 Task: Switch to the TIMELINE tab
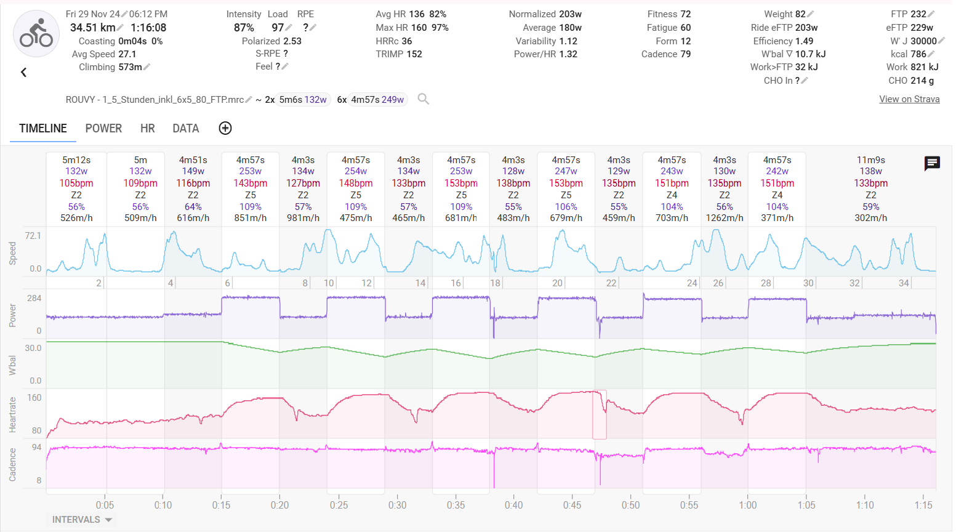pos(43,128)
